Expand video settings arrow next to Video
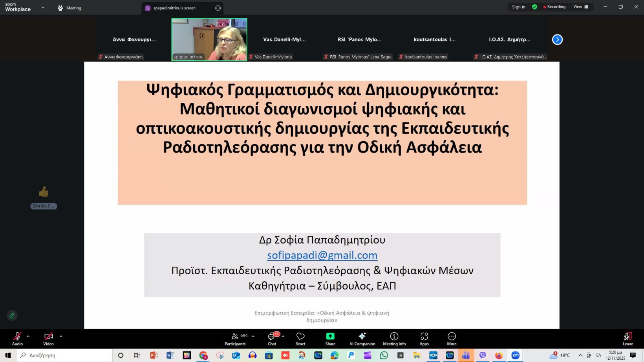 [61, 336]
